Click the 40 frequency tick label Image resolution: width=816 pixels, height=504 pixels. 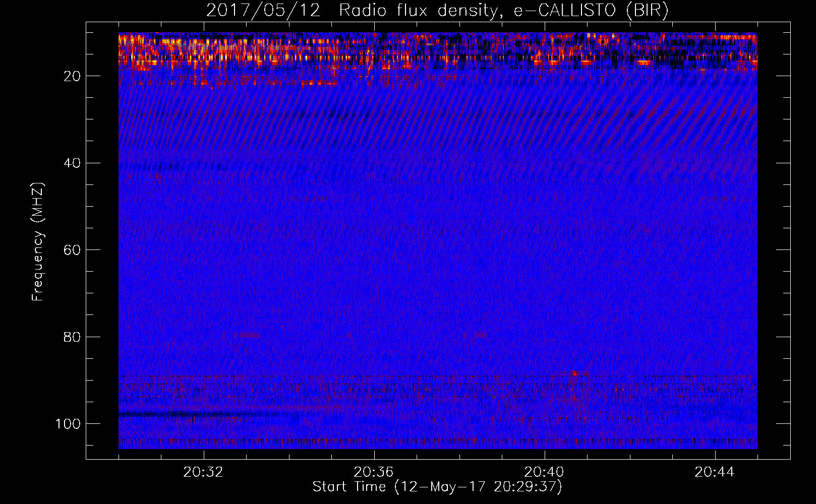pos(72,163)
